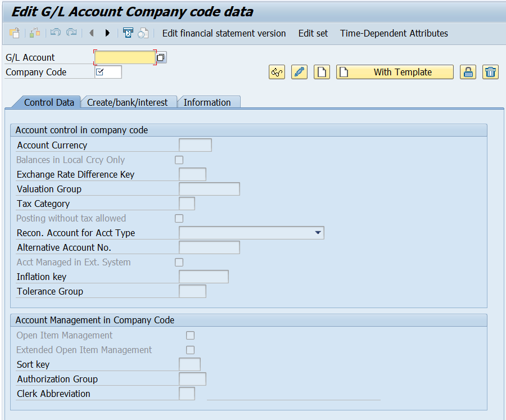Click Clerk Abbreviation field

click(187, 394)
